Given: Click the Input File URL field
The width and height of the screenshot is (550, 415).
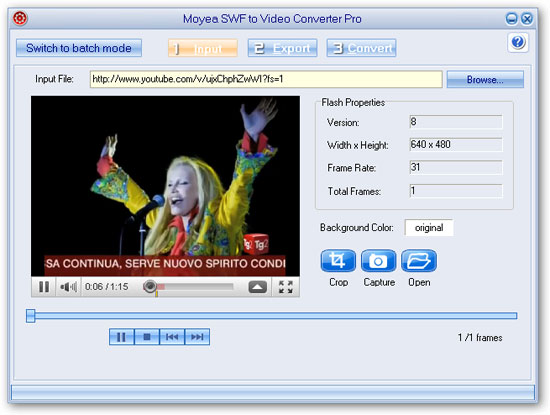Looking at the screenshot, I should click(266, 79).
